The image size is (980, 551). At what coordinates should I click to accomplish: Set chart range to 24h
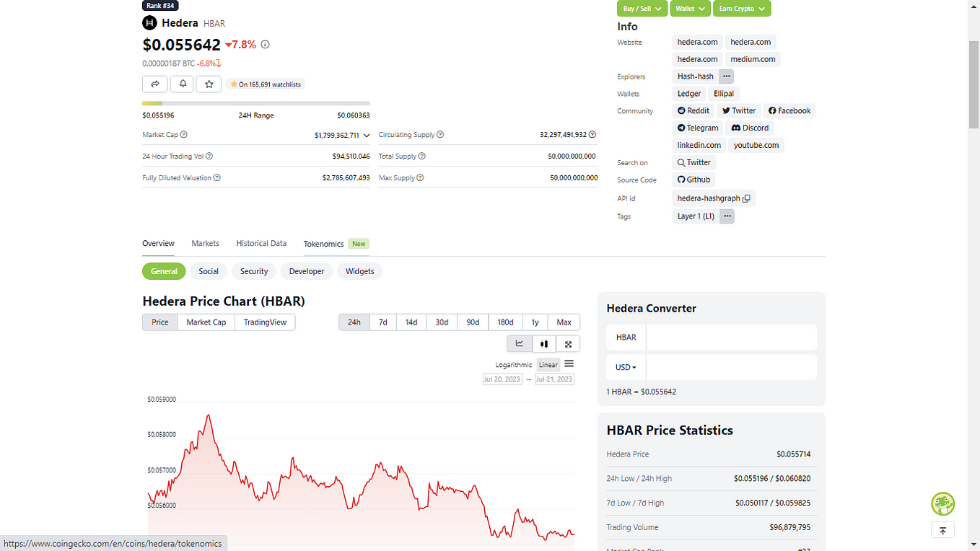[354, 322]
